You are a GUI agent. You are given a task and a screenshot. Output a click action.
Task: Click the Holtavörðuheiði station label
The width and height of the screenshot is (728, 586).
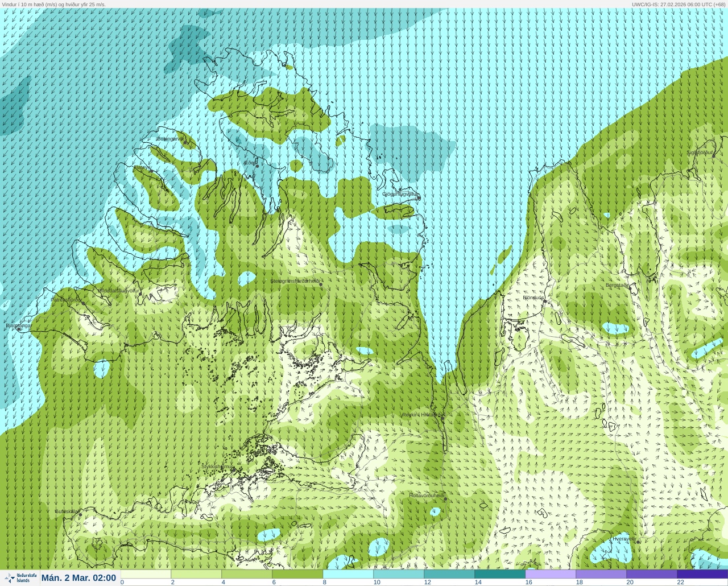[426, 496]
